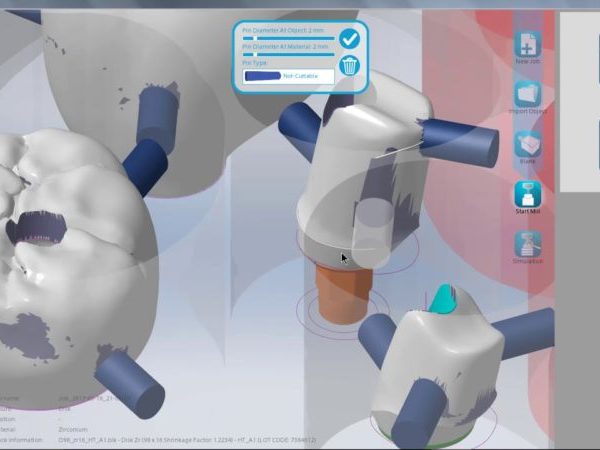This screenshot has width=600, height=450.
Task: Select the Blank icon in the sidebar
Action: (x=528, y=146)
